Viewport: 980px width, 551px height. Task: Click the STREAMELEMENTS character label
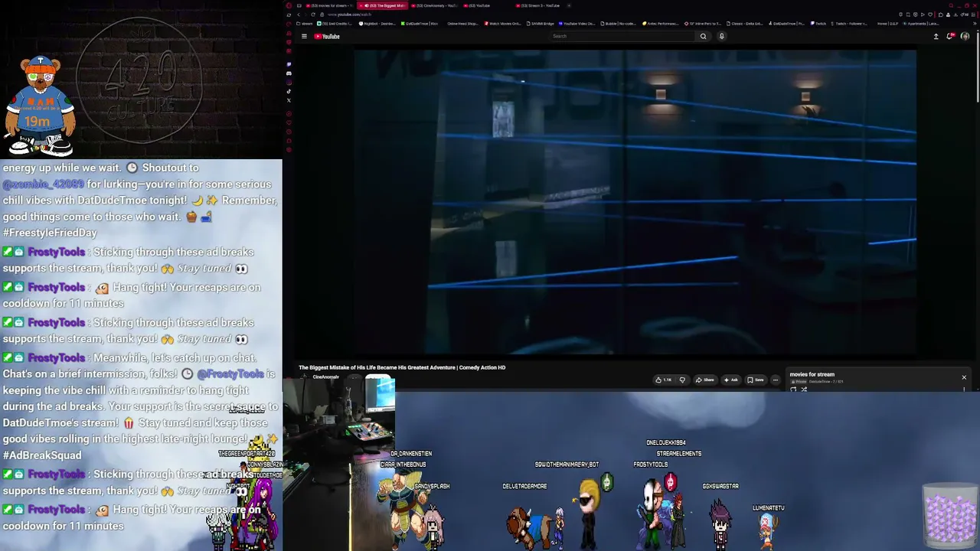click(x=679, y=453)
